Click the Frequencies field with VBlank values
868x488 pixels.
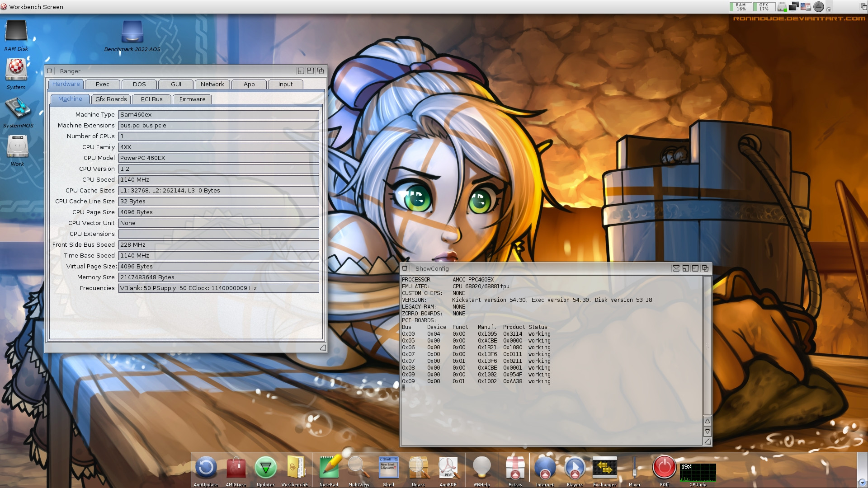[x=219, y=288]
